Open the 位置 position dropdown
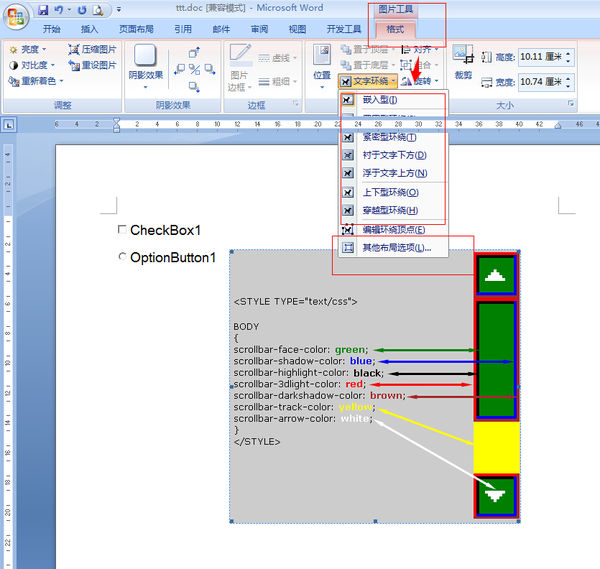600x569 pixels. click(322, 67)
